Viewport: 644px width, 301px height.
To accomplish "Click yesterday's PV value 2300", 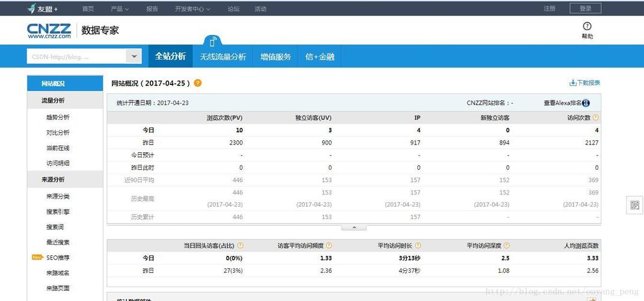I will [236, 143].
